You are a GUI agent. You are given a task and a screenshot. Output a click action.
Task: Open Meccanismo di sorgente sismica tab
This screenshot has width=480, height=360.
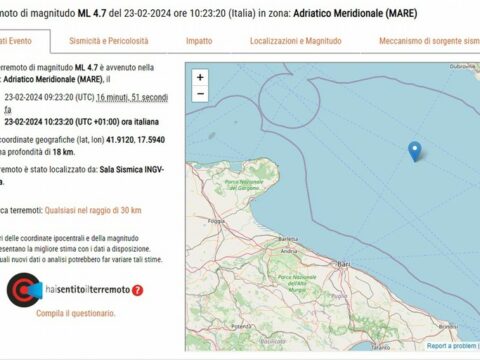(429, 41)
